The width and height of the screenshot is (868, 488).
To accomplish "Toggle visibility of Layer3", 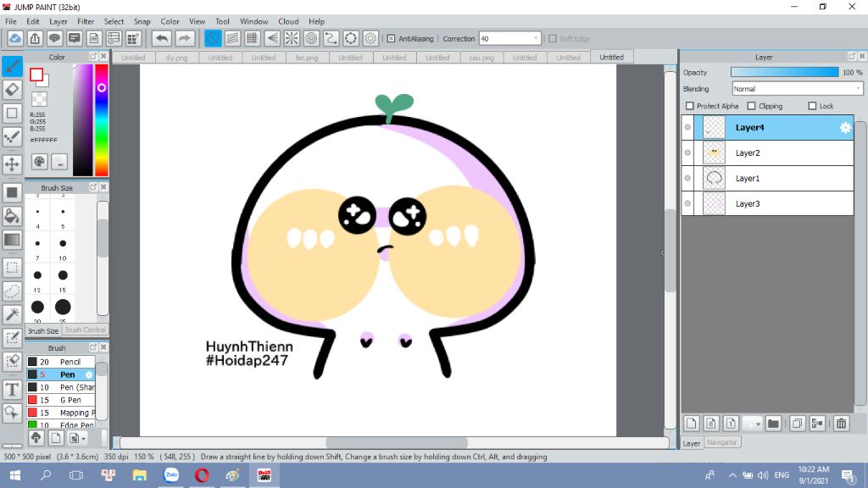I will click(687, 203).
